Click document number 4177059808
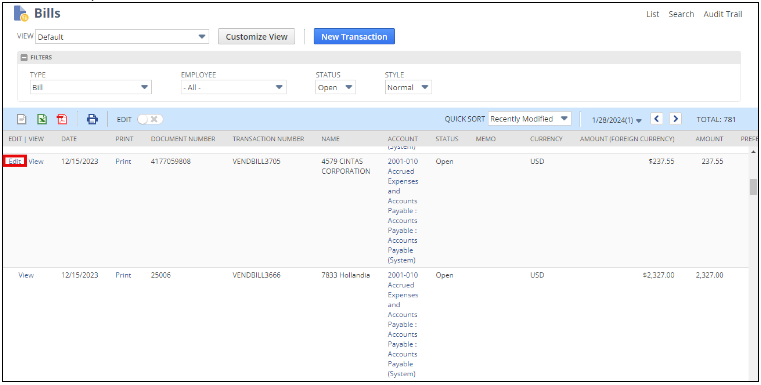This screenshot has height=385, width=761. click(171, 162)
